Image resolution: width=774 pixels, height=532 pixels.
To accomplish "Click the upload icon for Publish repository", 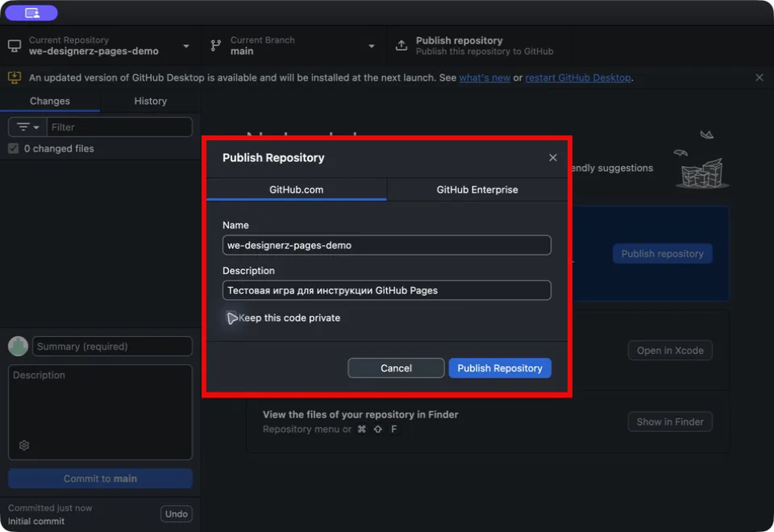I will tap(402, 45).
